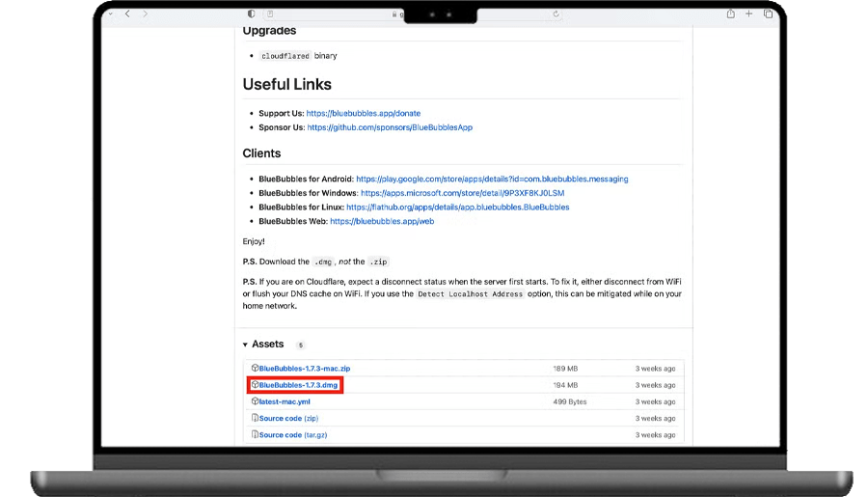The width and height of the screenshot is (868, 497).
Task: Click 'BlueBubbles for Android:' label
Action: tap(306, 179)
